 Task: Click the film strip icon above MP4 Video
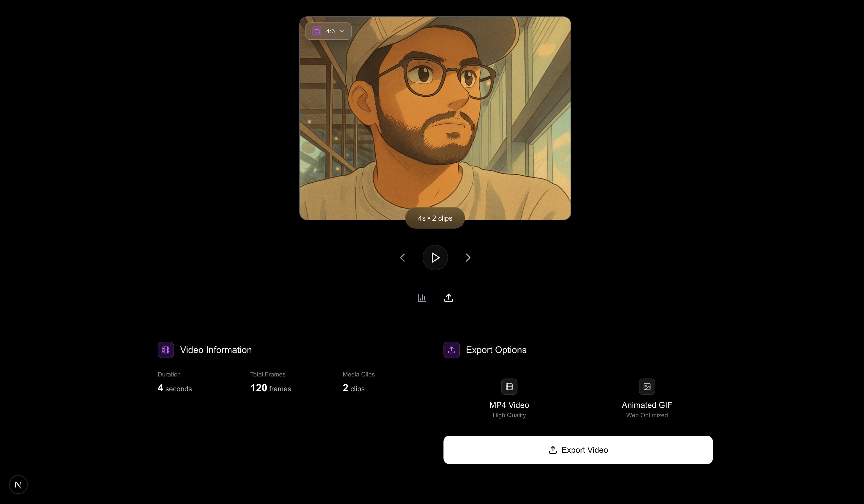click(x=509, y=387)
